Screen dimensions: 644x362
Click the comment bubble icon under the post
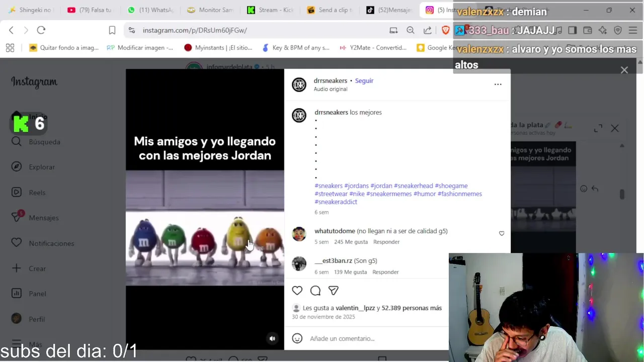click(x=315, y=291)
